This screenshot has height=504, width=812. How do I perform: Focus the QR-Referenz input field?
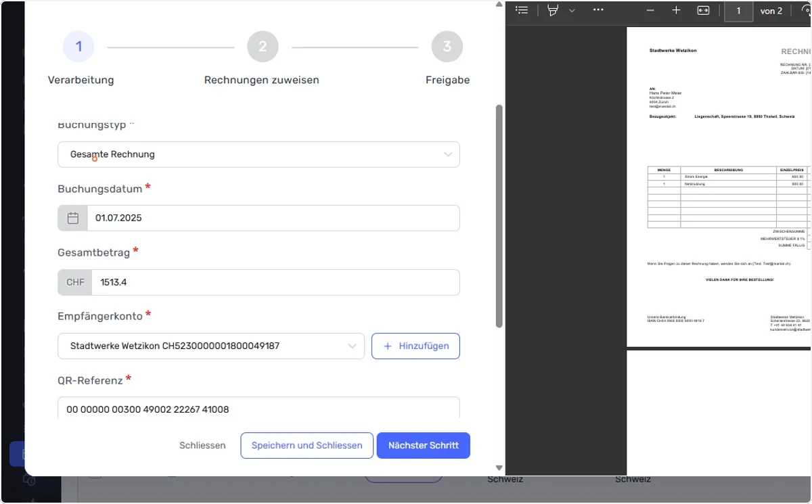[258, 409]
